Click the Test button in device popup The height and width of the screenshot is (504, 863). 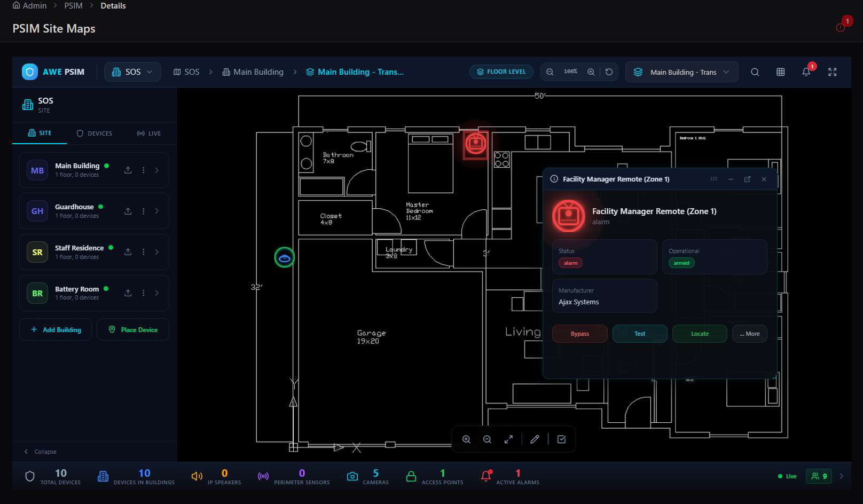(640, 334)
